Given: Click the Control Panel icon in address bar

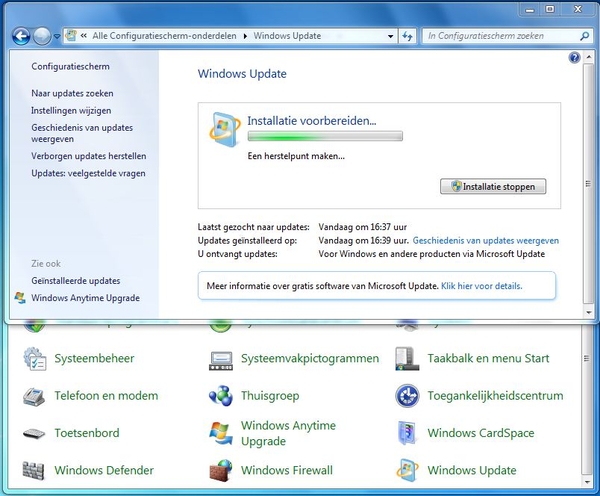Looking at the screenshot, I should pos(71,36).
